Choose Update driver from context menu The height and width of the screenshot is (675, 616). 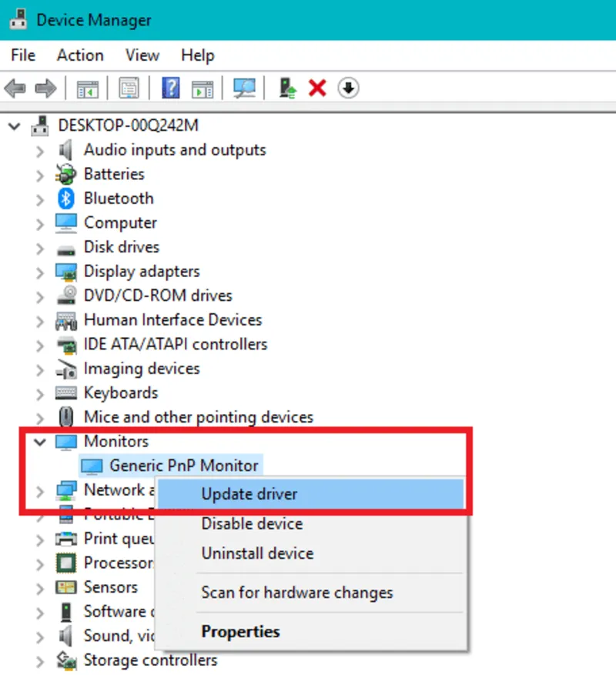pyautogui.click(x=311, y=494)
